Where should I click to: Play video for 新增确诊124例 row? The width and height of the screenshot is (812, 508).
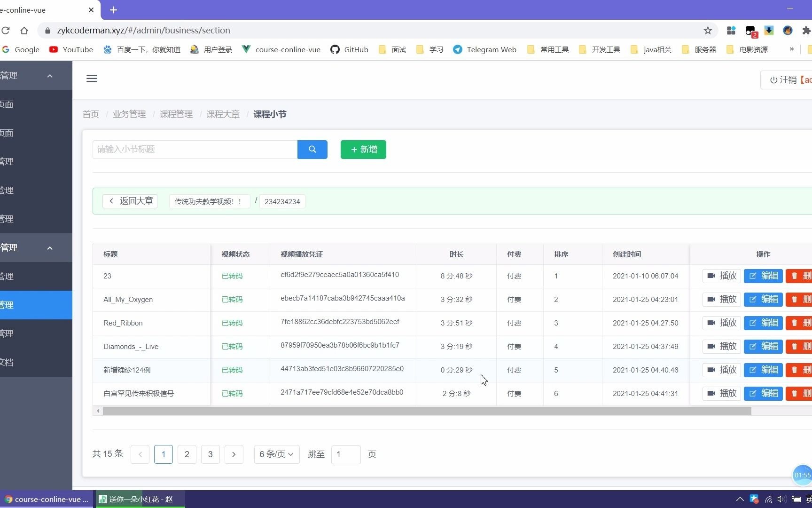(x=722, y=370)
